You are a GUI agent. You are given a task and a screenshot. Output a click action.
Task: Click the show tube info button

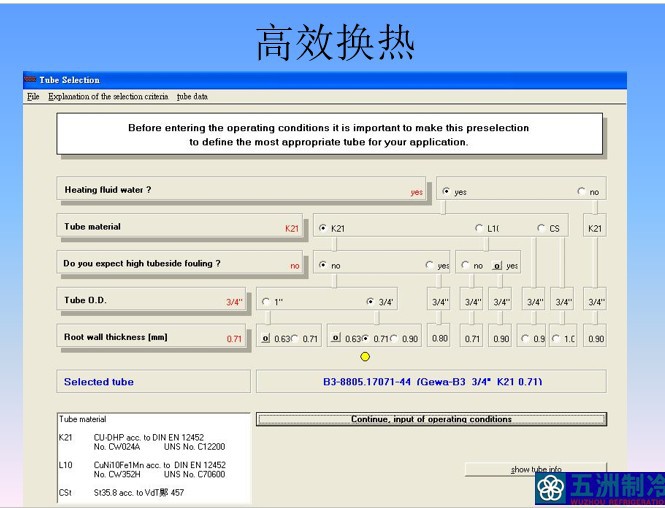pyautogui.click(x=536, y=469)
